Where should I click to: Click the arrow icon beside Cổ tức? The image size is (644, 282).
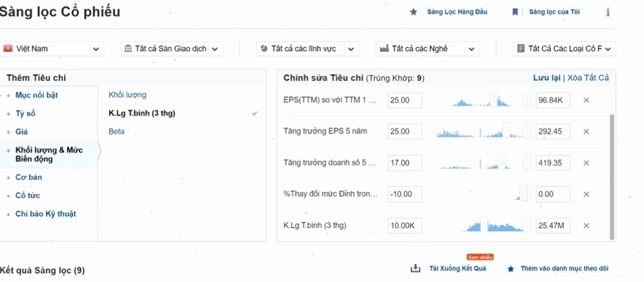(8, 196)
